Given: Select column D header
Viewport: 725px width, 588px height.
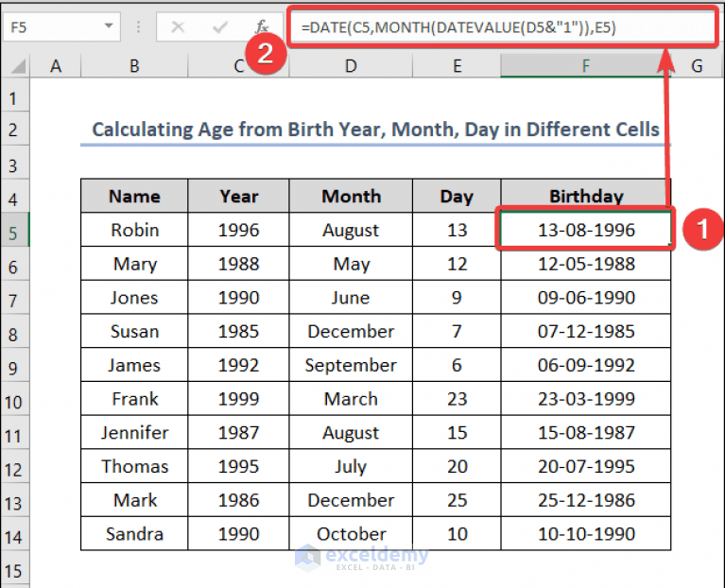Looking at the screenshot, I should pos(351,66).
